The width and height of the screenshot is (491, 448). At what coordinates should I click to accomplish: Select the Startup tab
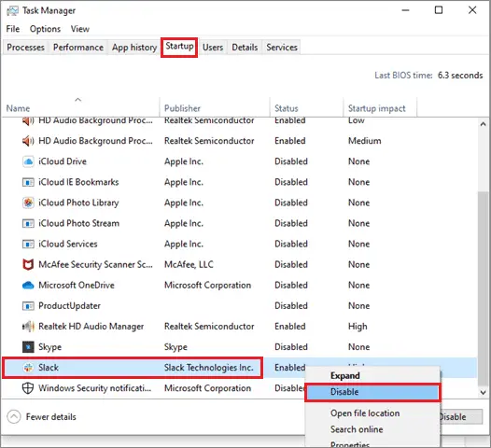click(x=179, y=47)
